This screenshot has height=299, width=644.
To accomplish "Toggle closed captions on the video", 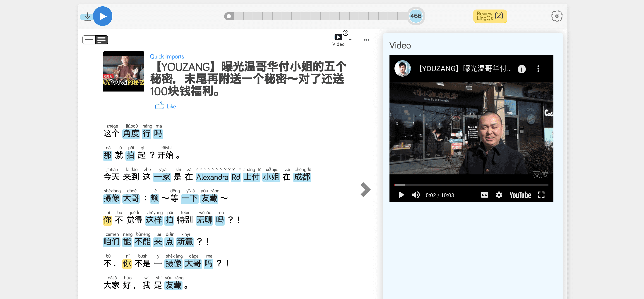I will [484, 195].
